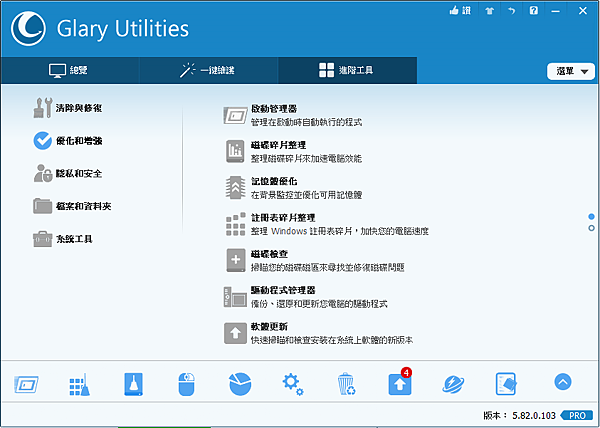
Task: Launch Startup Manager from bottom toolbar
Action: click(x=26, y=384)
